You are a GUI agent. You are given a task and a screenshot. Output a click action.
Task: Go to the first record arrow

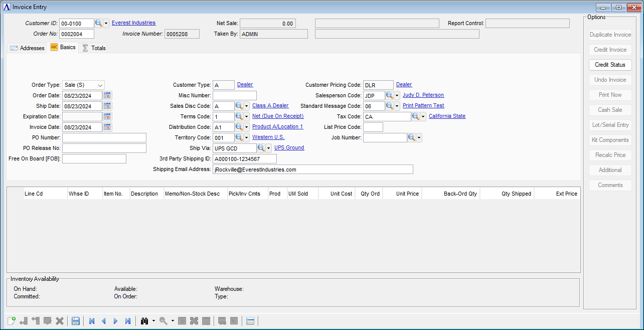(92, 321)
